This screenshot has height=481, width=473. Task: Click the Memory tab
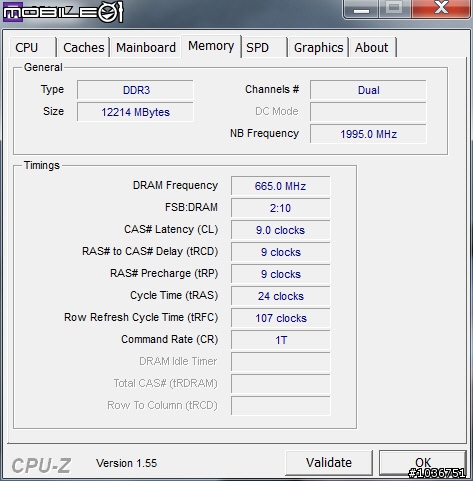pyautogui.click(x=211, y=46)
